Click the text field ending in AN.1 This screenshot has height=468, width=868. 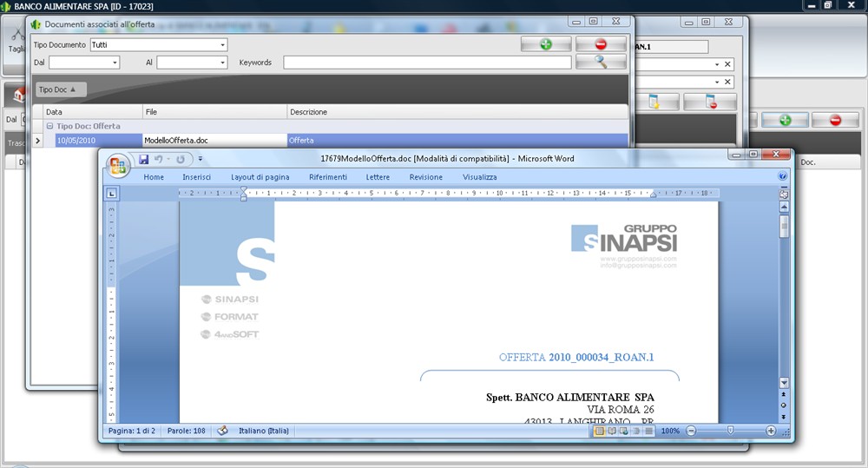(x=671, y=47)
